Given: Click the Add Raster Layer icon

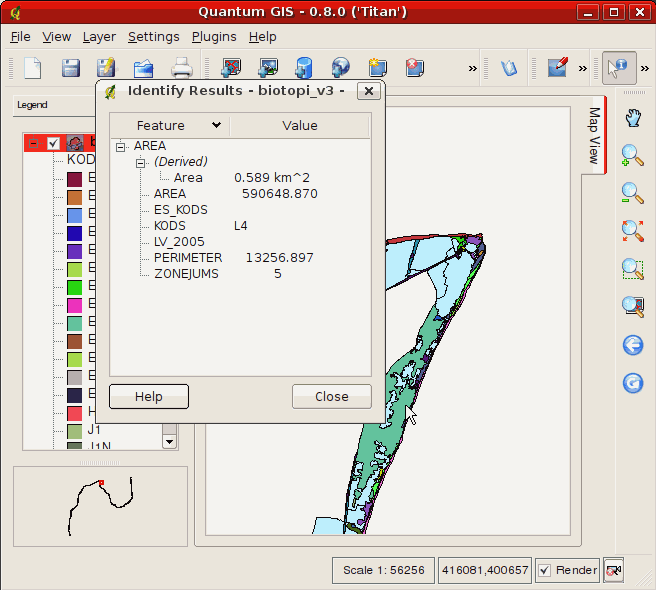Looking at the screenshot, I should coord(268,68).
